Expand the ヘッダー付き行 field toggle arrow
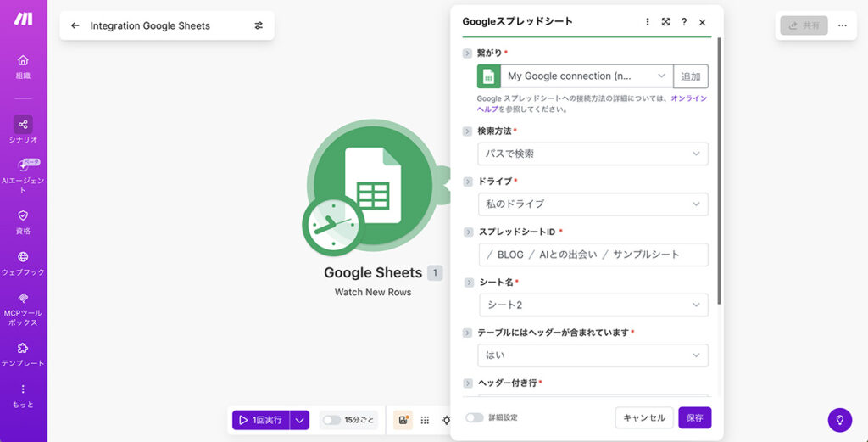 468,383
